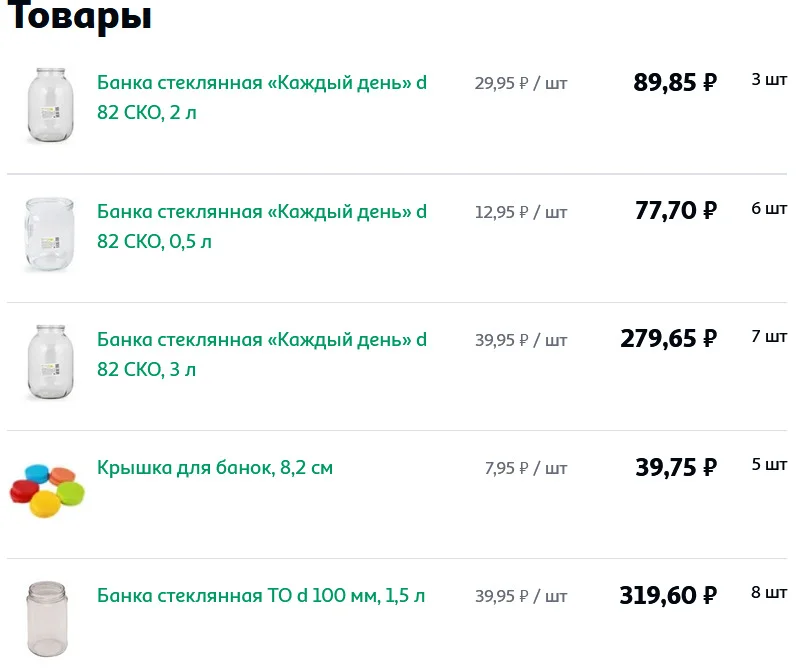The width and height of the screenshot is (812, 668).
Task: Click the 0,5 л jar thumbnail
Action: (x=48, y=233)
